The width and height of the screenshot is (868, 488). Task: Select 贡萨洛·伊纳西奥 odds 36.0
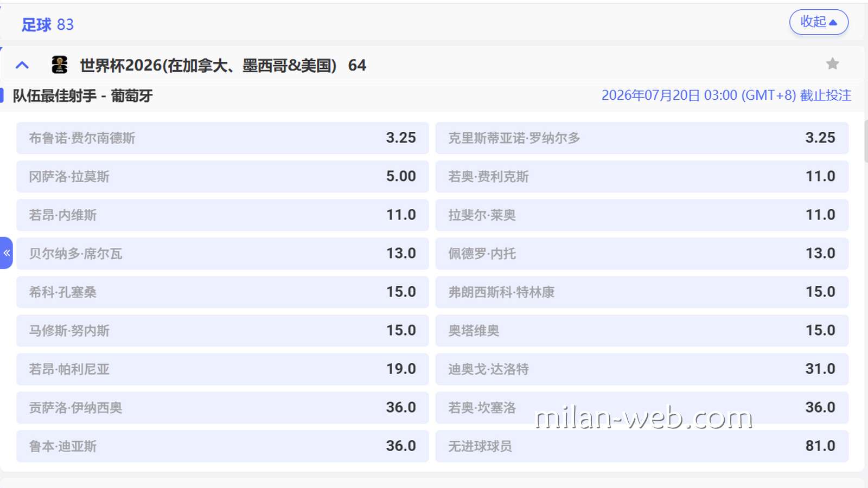(222, 407)
